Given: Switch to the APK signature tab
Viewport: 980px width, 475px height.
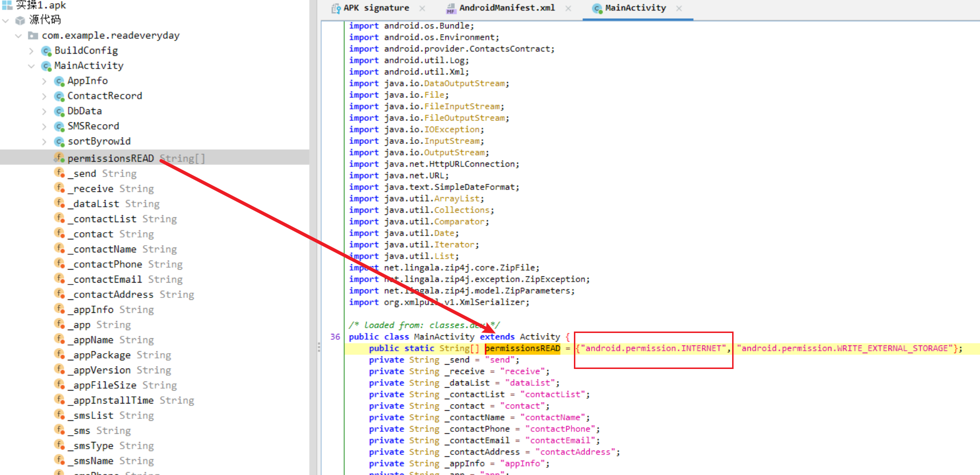Looking at the screenshot, I should [x=376, y=8].
